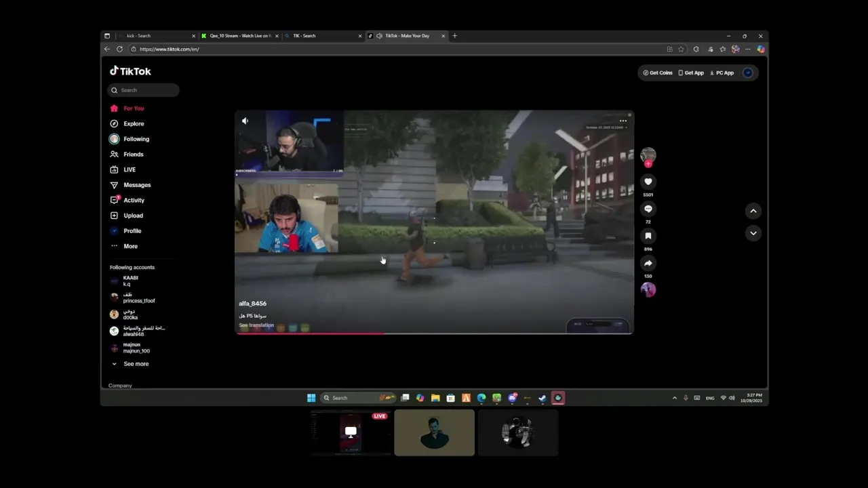Viewport: 868px width, 488px height.
Task: Share the video with the arrow icon
Action: (648, 263)
